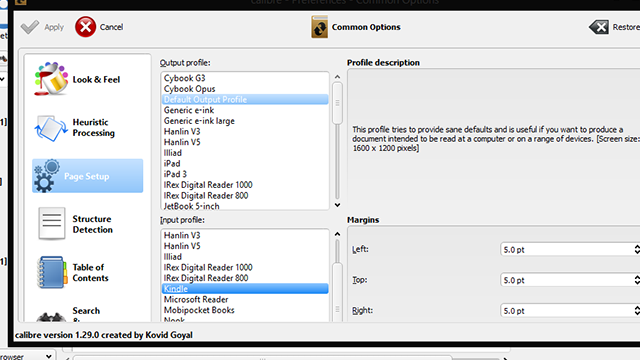Select Kindle input profile

click(x=245, y=289)
